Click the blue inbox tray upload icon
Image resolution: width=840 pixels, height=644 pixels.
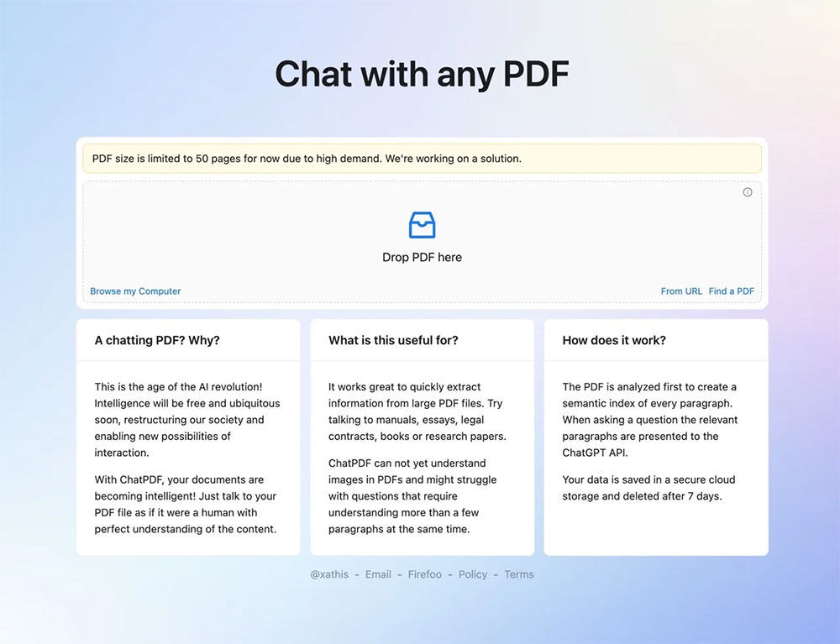coord(423,225)
